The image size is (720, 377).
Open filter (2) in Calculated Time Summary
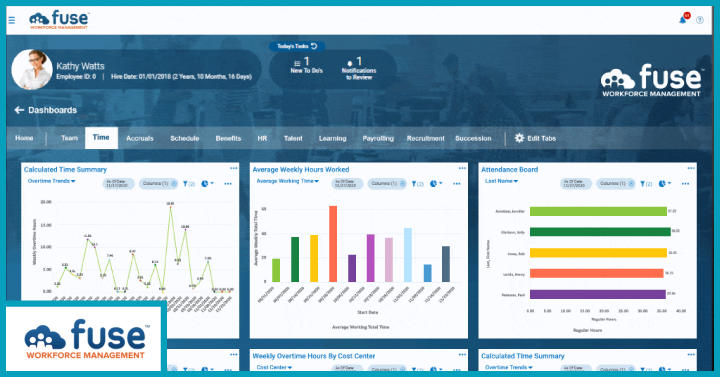pos(189,184)
